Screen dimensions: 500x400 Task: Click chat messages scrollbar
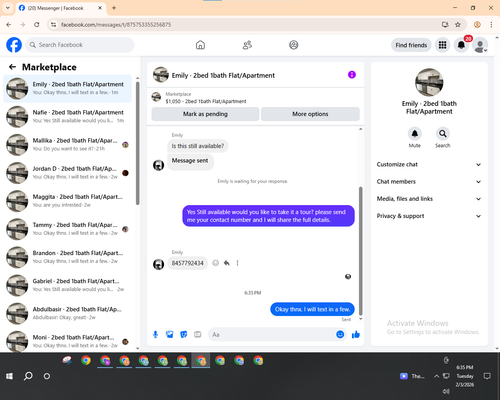pos(360,251)
